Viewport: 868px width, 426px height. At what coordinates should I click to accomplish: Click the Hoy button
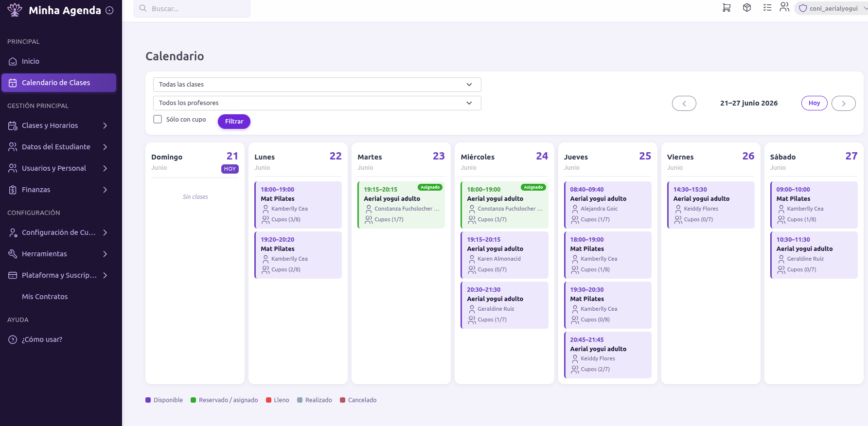tap(815, 103)
